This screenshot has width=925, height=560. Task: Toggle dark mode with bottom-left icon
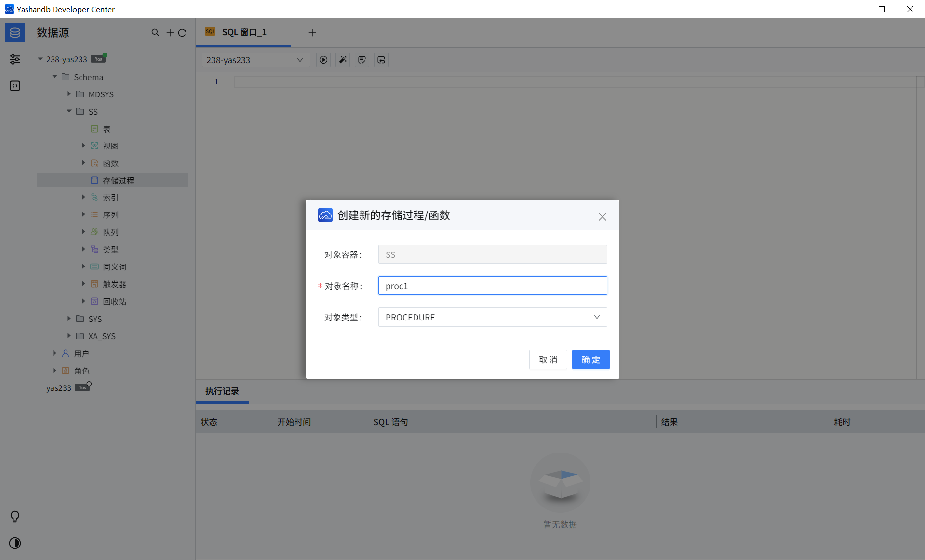(x=14, y=543)
